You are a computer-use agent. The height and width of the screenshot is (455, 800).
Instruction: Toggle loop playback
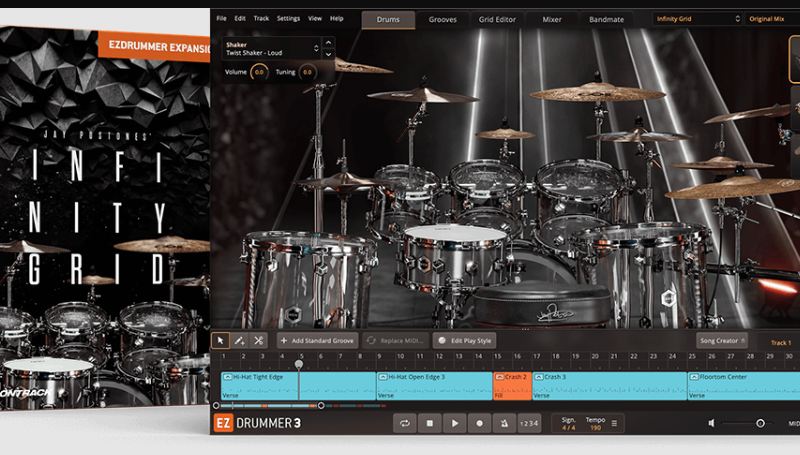(x=405, y=423)
